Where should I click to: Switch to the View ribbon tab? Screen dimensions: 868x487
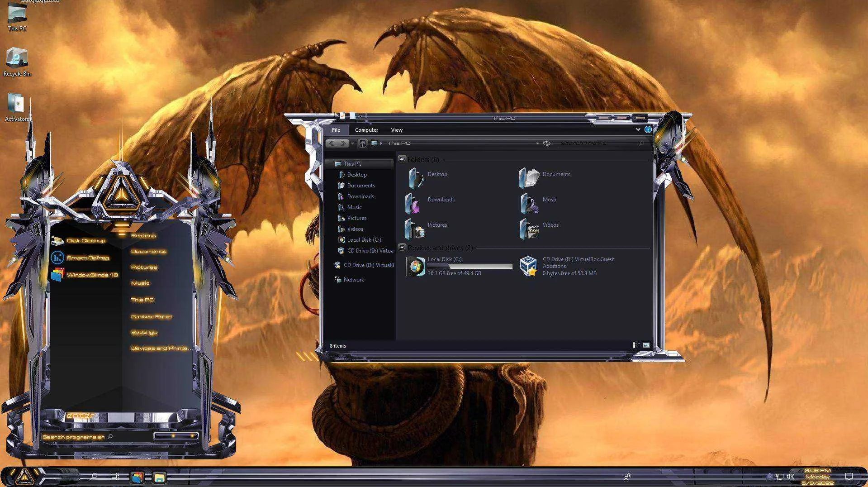pyautogui.click(x=397, y=130)
